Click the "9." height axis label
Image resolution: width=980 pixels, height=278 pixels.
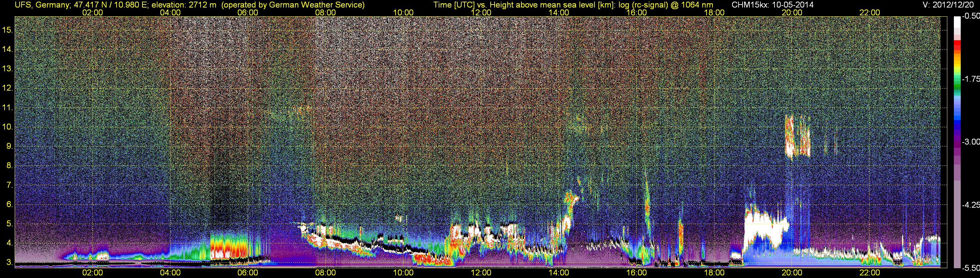9,146
